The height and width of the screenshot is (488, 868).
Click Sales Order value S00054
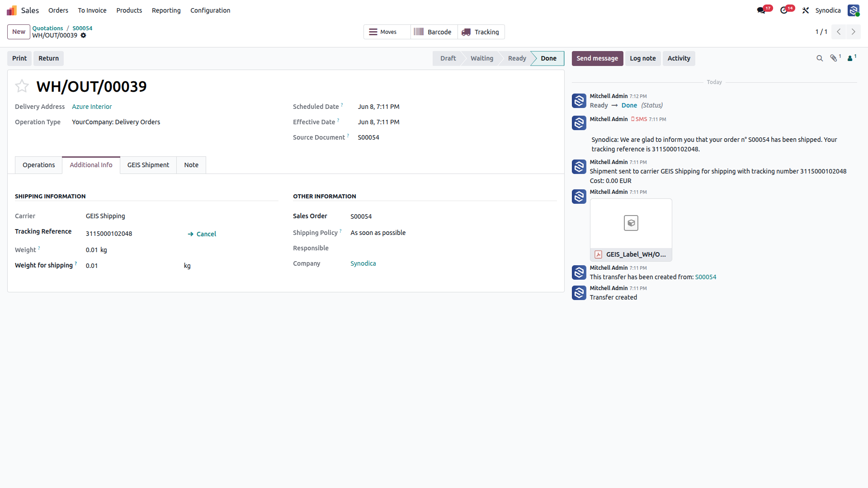coord(361,216)
